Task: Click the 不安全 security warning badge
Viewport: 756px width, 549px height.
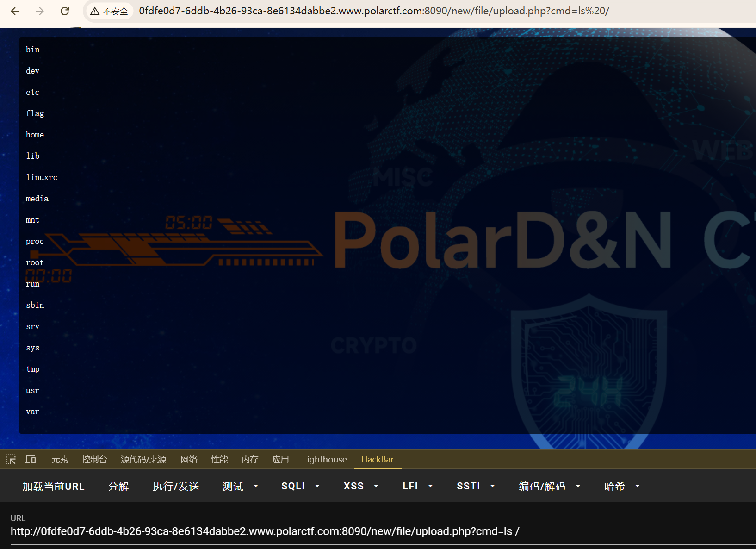Action: [x=109, y=11]
